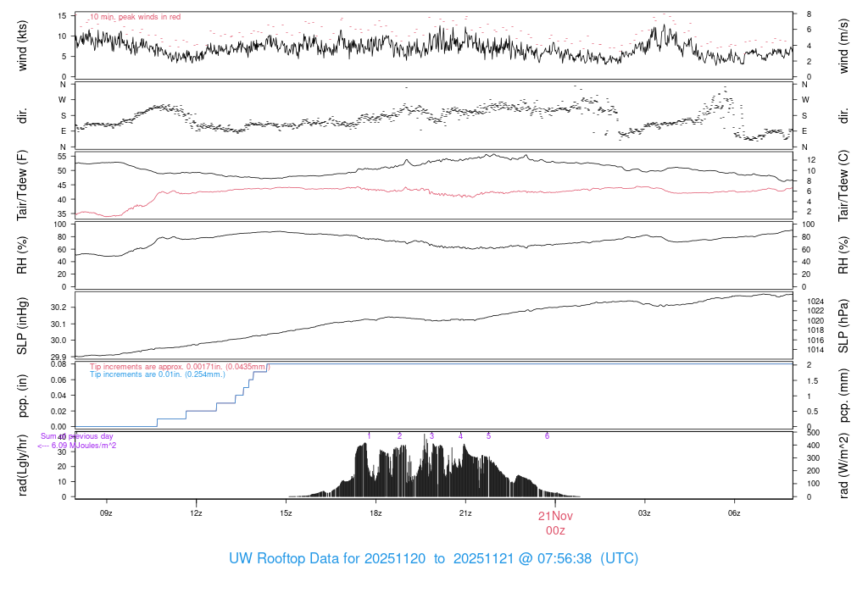This screenshot has height=593, width=868.
Task: Click the 21Nov 00z date marker
Action: (x=555, y=523)
